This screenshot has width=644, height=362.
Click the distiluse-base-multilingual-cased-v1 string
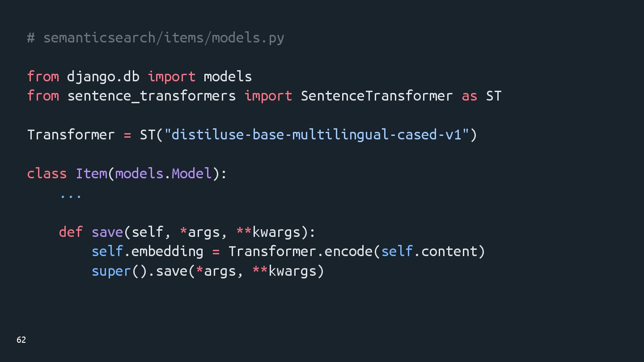coord(317,135)
